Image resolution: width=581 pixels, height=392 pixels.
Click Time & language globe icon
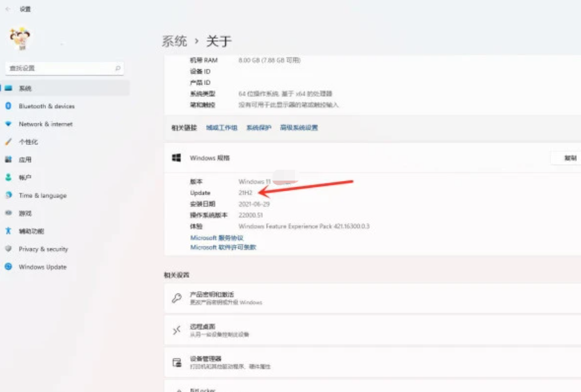[8, 195]
